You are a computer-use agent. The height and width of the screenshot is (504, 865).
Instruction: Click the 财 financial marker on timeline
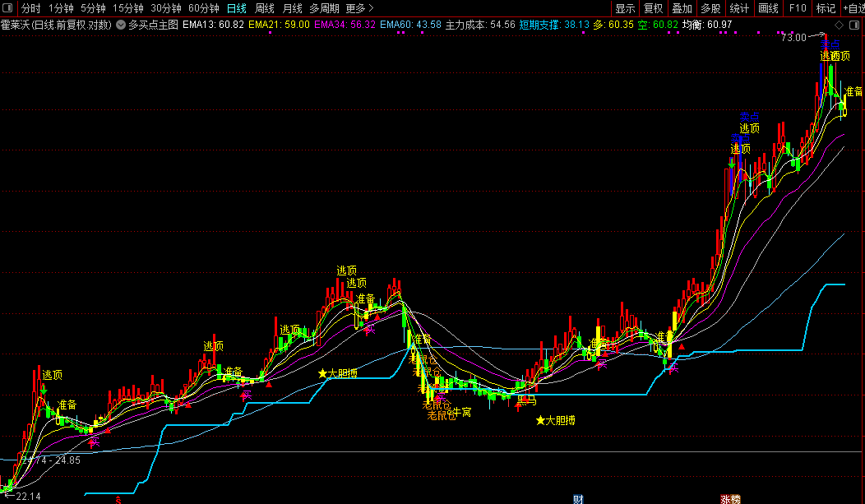(x=578, y=499)
